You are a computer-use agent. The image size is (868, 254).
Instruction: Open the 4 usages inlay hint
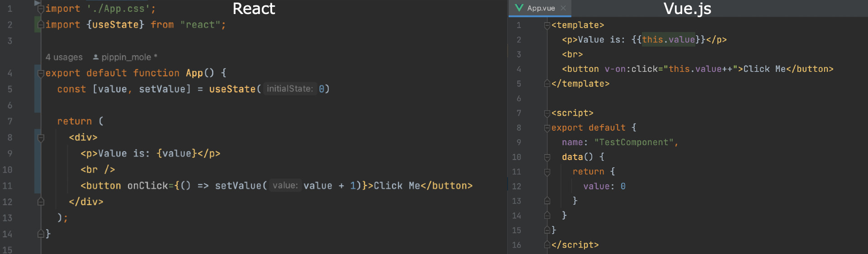(x=64, y=57)
